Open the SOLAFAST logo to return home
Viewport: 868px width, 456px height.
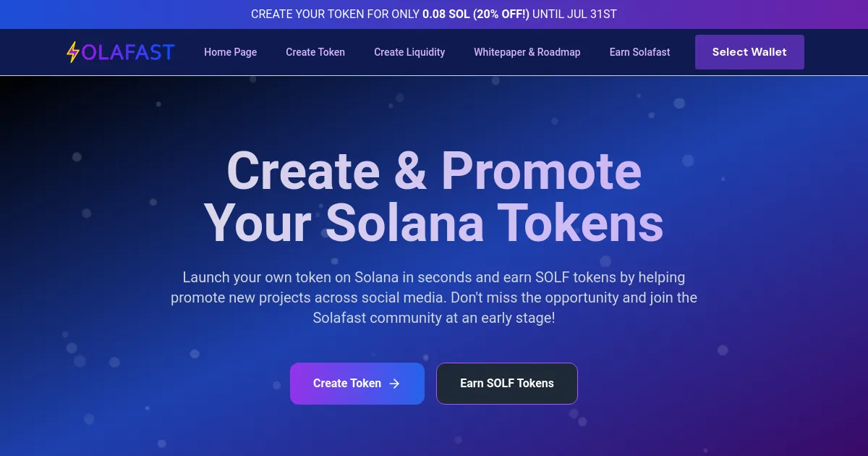119,51
